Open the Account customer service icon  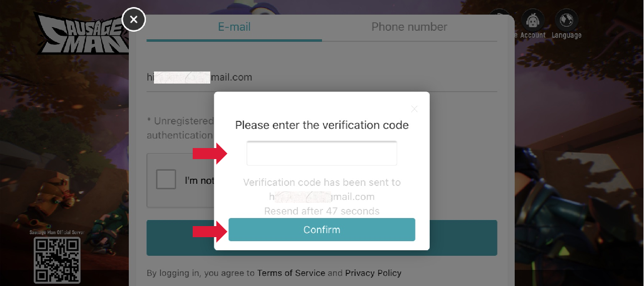click(x=533, y=21)
